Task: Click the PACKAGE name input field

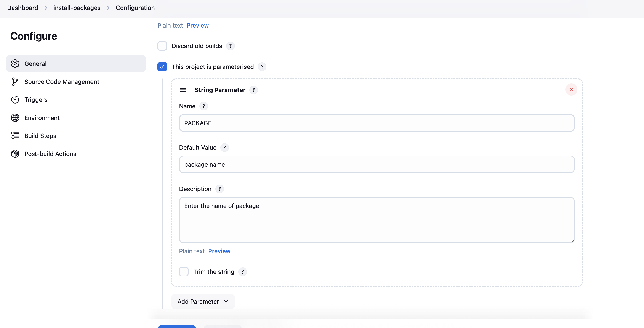Action: (x=376, y=123)
